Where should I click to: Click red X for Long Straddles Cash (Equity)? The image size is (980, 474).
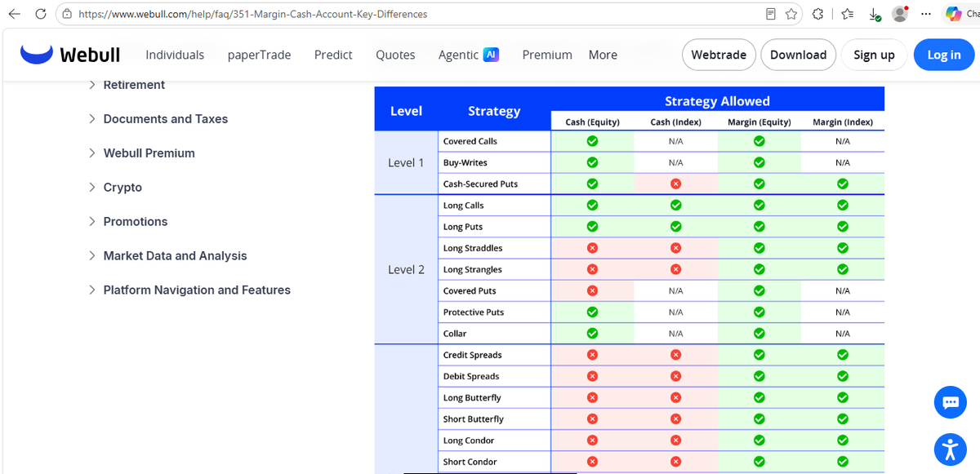(x=593, y=248)
